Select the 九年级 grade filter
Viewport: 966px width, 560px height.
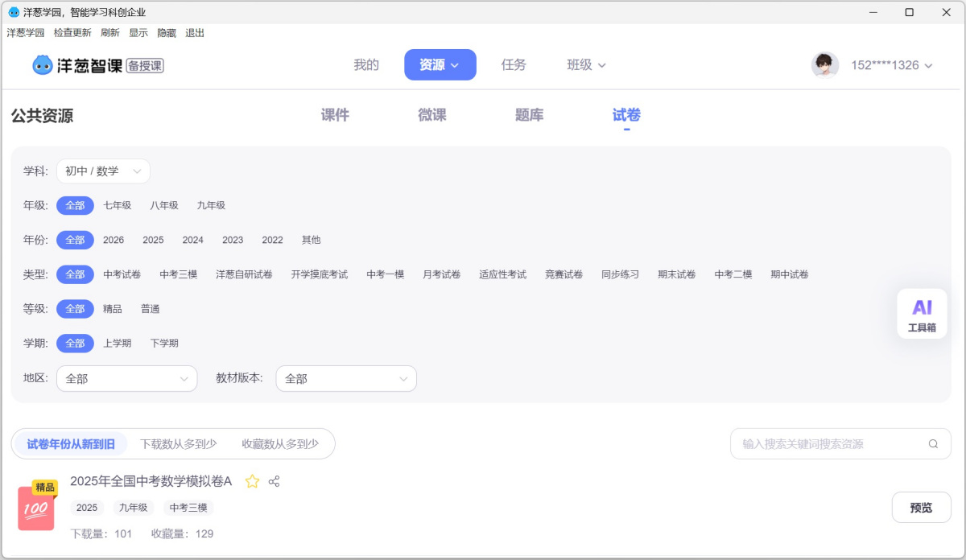(211, 205)
